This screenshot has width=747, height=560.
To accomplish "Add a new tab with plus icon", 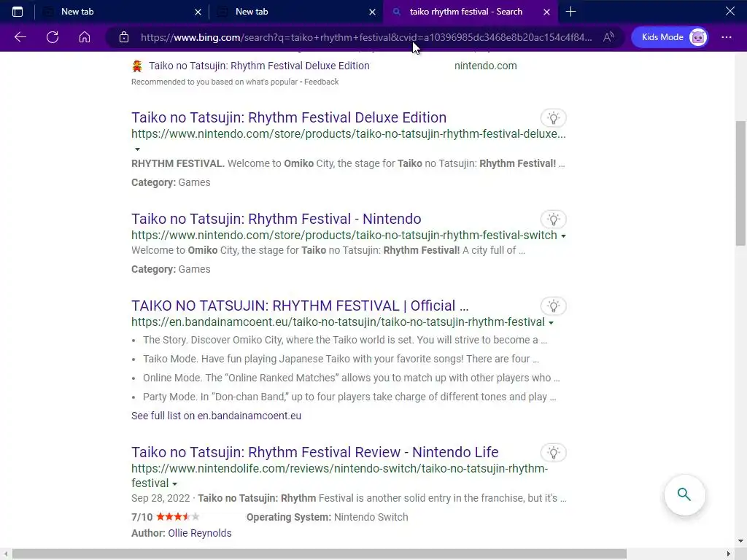I will click(x=570, y=12).
